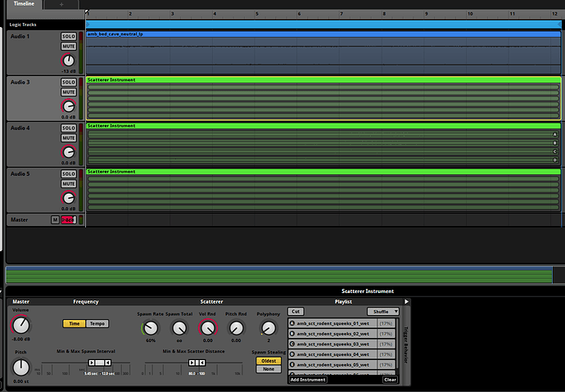The height and width of the screenshot is (392, 565).
Task: Click the Master Volume knob in the instrument panel
Action: [x=20, y=325]
